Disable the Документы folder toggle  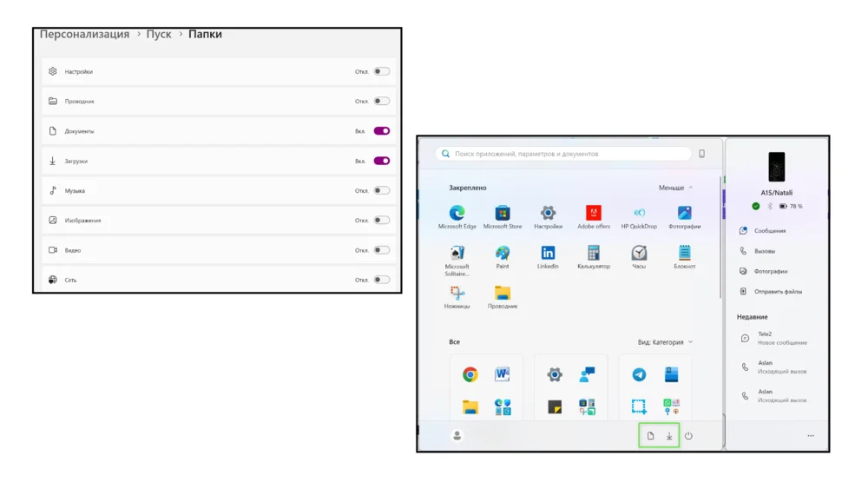(x=381, y=131)
